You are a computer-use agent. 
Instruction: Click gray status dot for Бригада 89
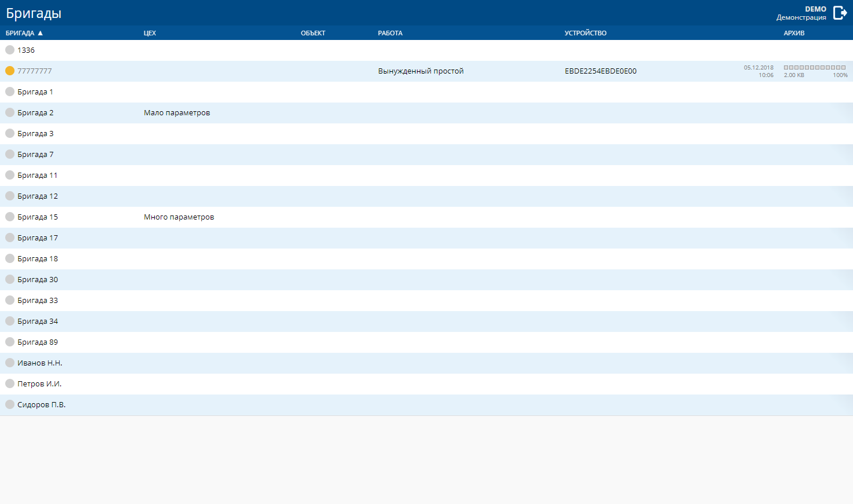click(x=10, y=342)
